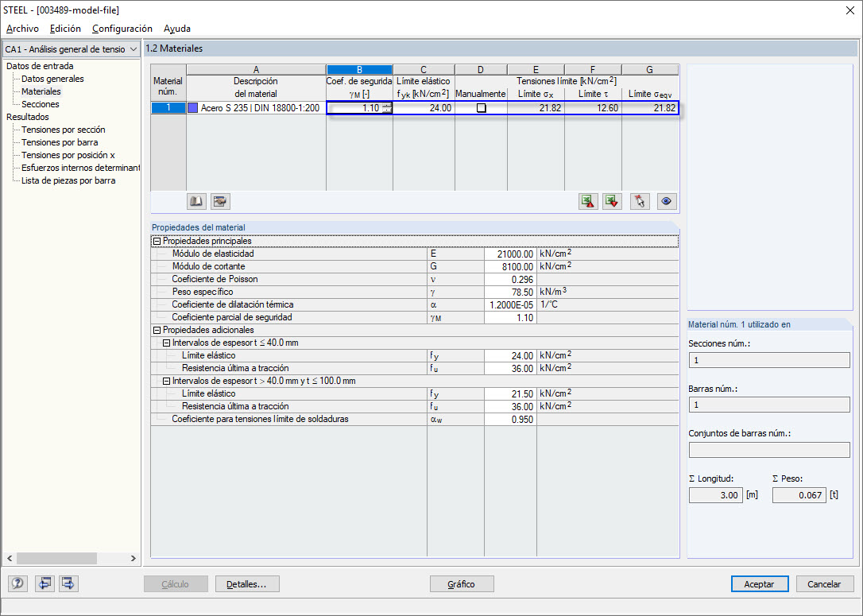Go to next window with right arrow icon
The image size is (863, 616).
(x=68, y=583)
